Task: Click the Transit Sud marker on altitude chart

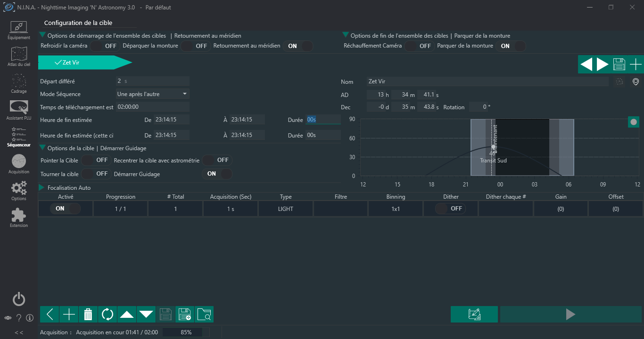Action: 493,161
